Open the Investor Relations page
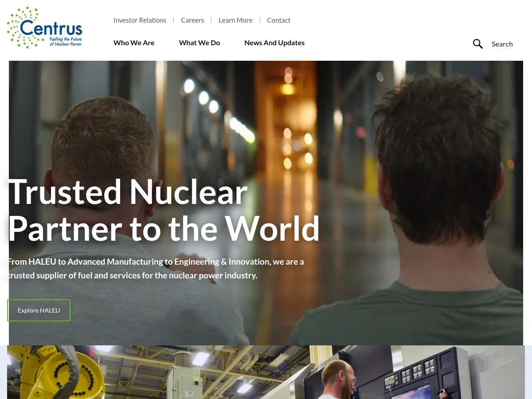Image resolution: width=532 pixels, height=399 pixels. tap(140, 20)
